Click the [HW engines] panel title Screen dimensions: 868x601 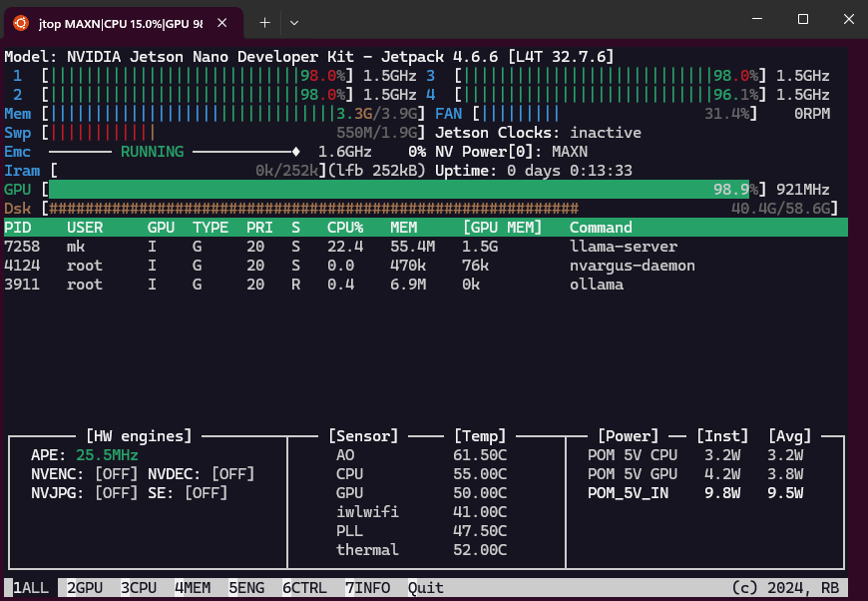click(139, 436)
